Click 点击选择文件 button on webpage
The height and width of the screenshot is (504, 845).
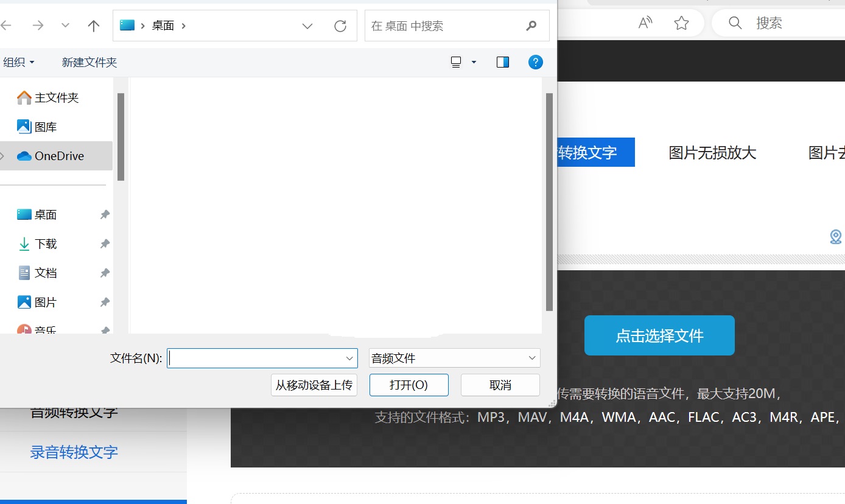659,335
